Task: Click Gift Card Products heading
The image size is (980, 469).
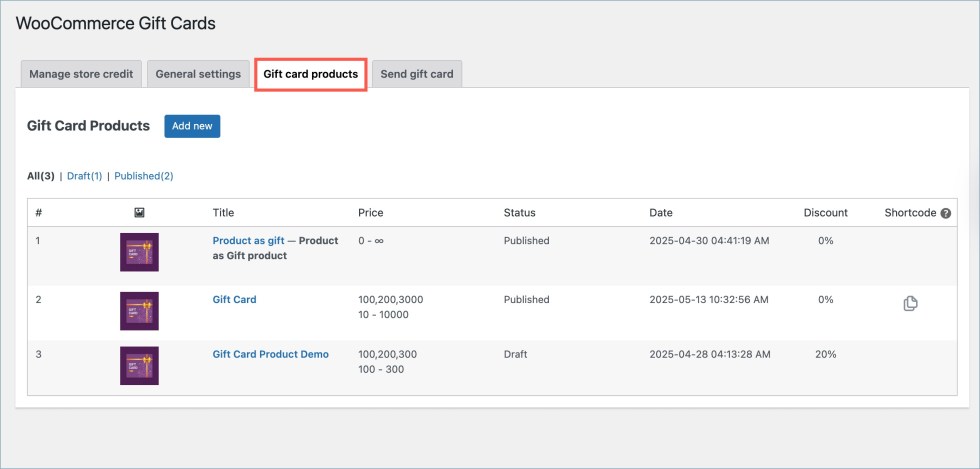Action: tap(88, 126)
